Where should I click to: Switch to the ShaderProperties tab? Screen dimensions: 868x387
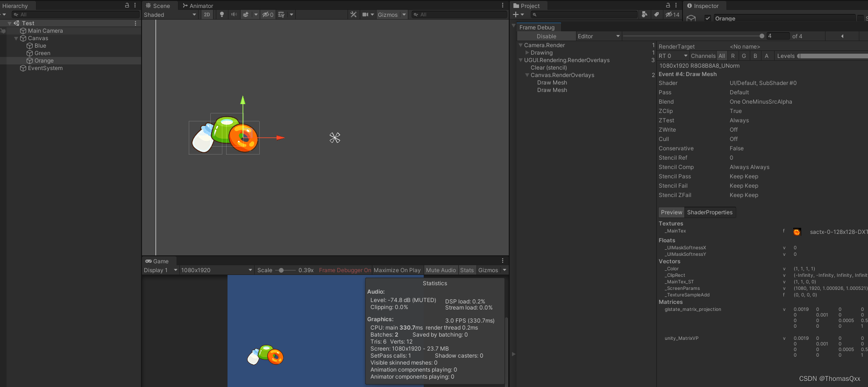click(710, 212)
